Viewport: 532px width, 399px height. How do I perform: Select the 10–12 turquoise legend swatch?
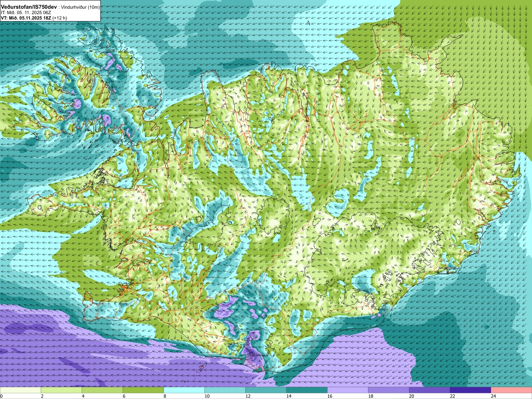click(x=225, y=390)
